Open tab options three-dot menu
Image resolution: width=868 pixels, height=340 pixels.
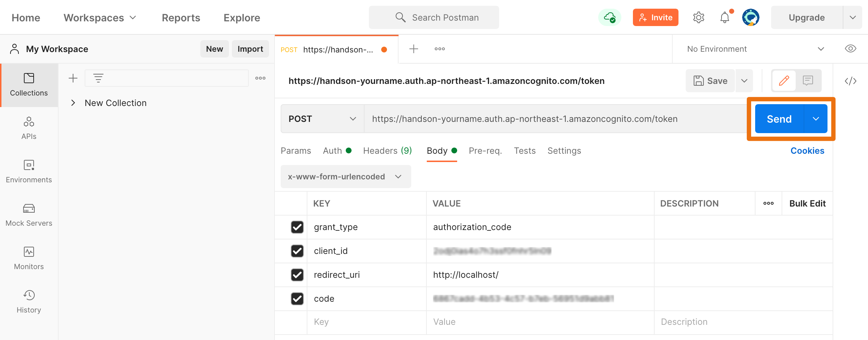pyautogui.click(x=440, y=49)
